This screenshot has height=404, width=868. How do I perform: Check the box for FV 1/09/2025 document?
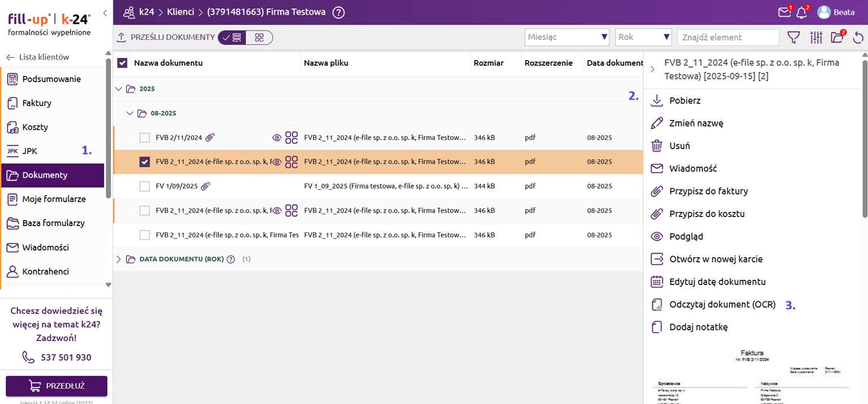pos(144,186)
